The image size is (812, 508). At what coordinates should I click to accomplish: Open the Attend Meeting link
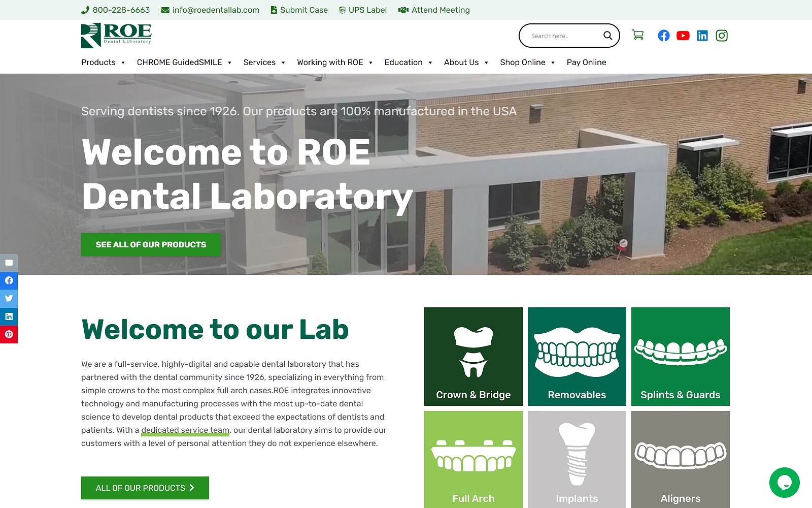click(x=434, y=10)
